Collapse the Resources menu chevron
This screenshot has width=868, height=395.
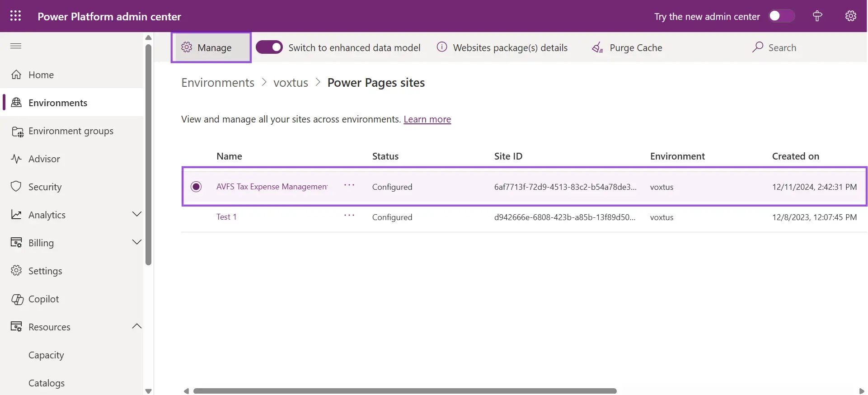pos(137,326)
